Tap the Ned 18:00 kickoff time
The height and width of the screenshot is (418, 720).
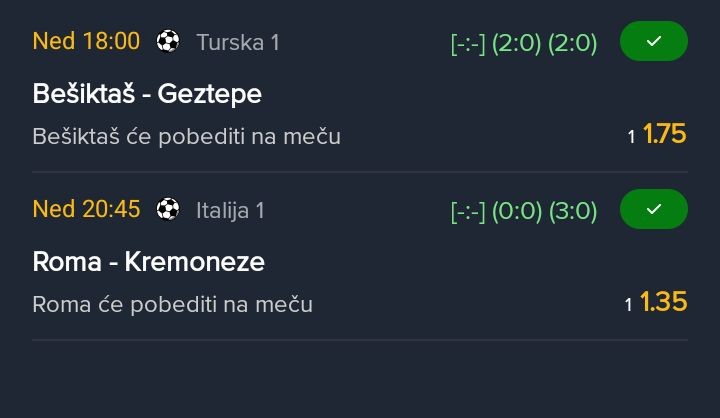tap(86, 41)
